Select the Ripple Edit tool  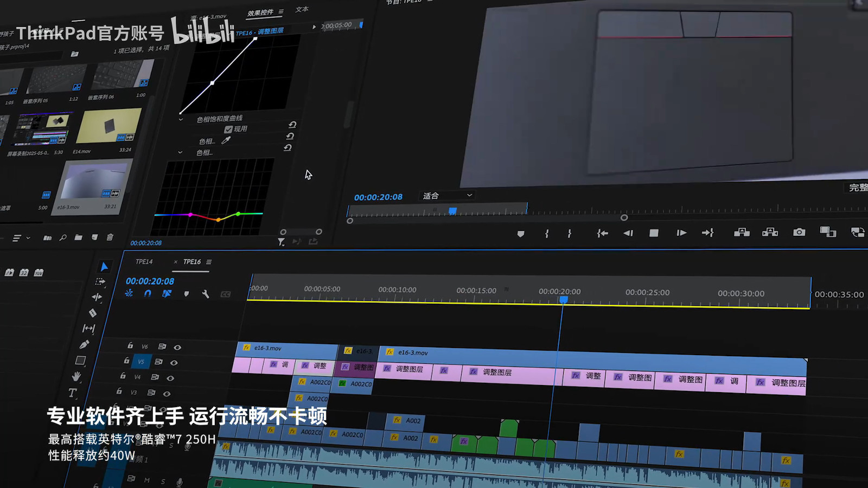pos(97,297)
